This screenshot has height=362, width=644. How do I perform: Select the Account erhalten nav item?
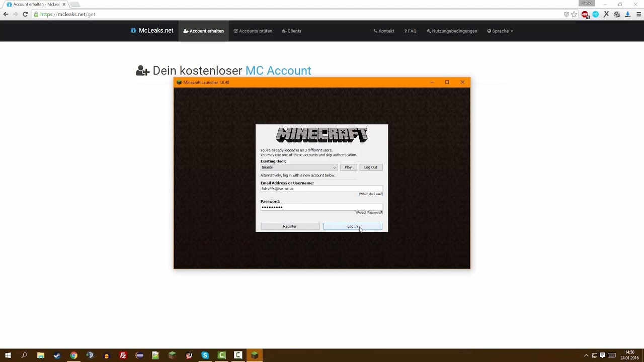(204, 31)
